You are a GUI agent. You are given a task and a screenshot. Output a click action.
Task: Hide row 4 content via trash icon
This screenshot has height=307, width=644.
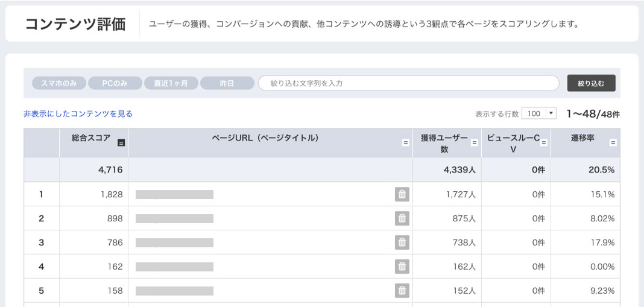coord(402,267)
